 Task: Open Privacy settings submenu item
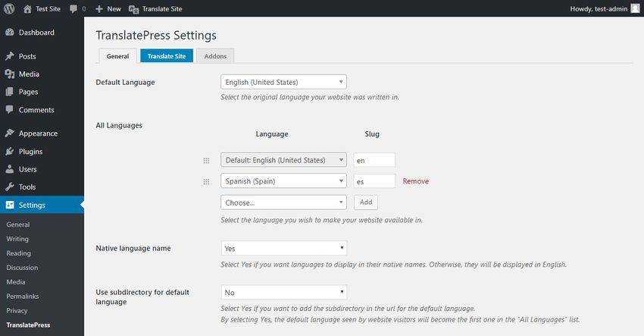(x=17, y=311)
